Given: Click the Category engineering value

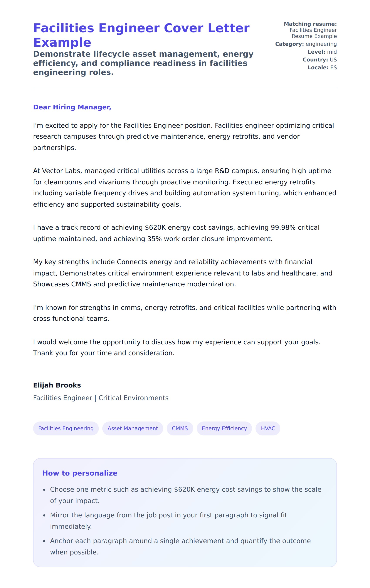Looking at the screenshot, I should coord(321,44).
